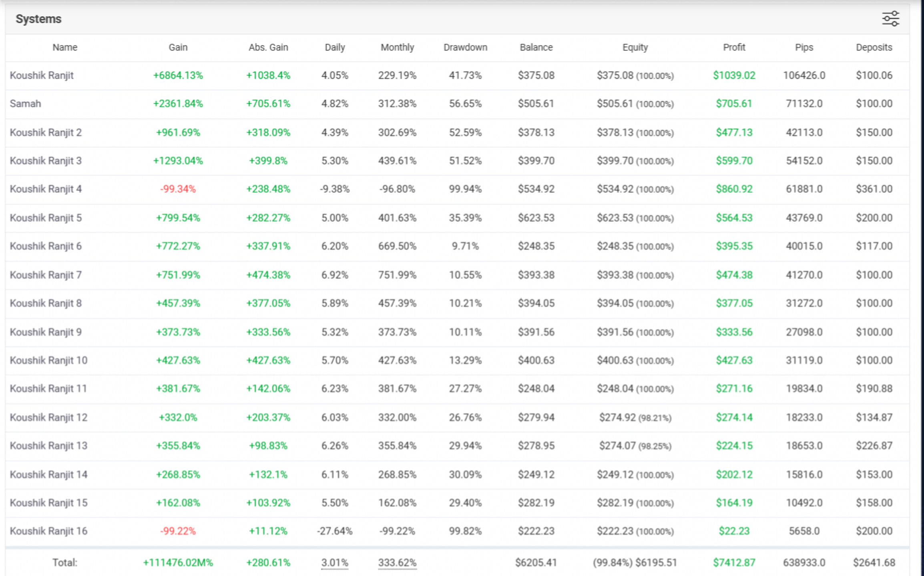Open the Koushik Ranjit 10 system
Image resolution: width=924 pixels, height=576 pixels.
coord(48,360)
